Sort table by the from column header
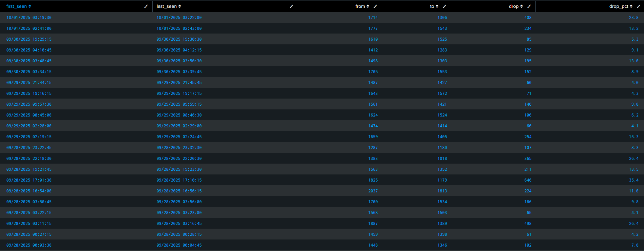This screenshot has height=251, width=644. coord(360,6)
